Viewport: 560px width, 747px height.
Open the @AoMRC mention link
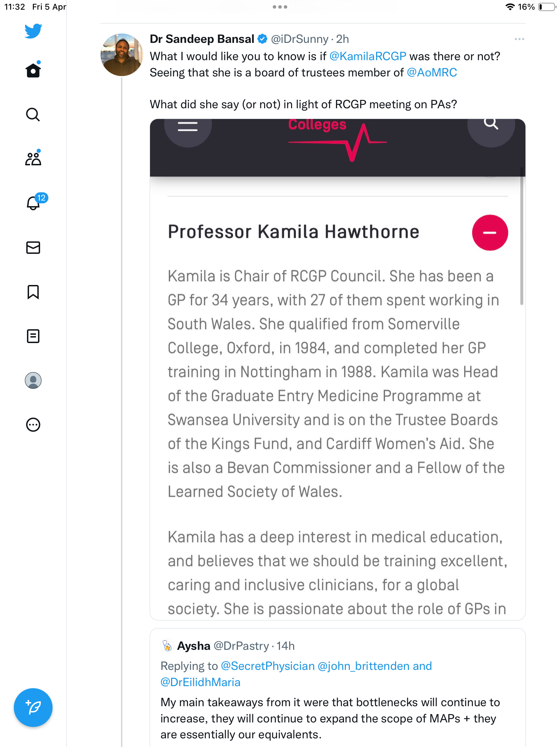[x=432, y=73]
